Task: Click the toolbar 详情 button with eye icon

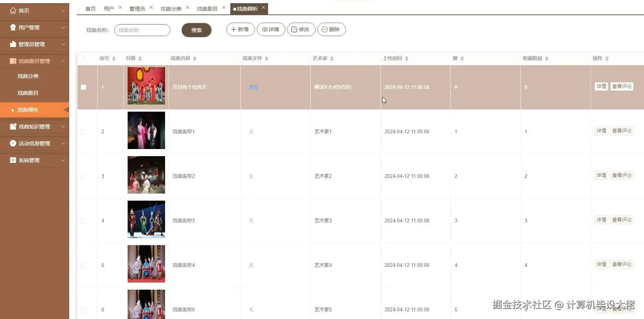Action: tap(271, 29)
